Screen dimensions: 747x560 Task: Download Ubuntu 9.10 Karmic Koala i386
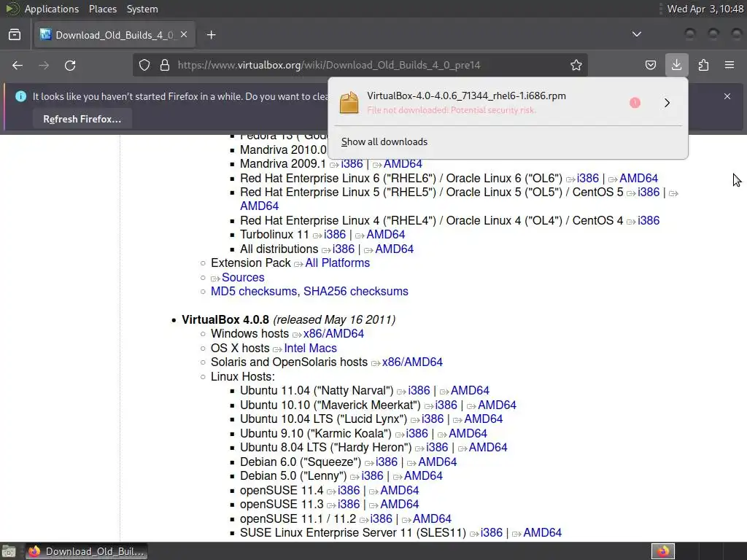coord(417,433)
